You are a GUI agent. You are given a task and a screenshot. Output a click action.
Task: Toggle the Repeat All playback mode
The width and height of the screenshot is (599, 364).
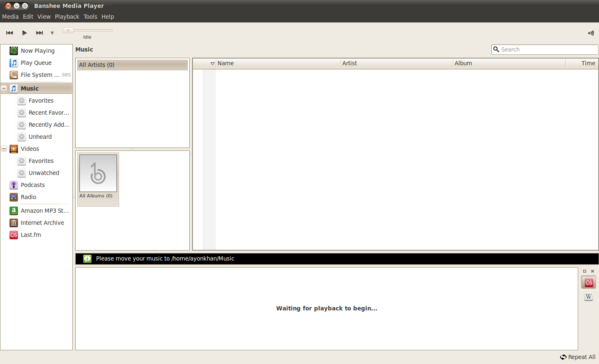coord(578,357)
